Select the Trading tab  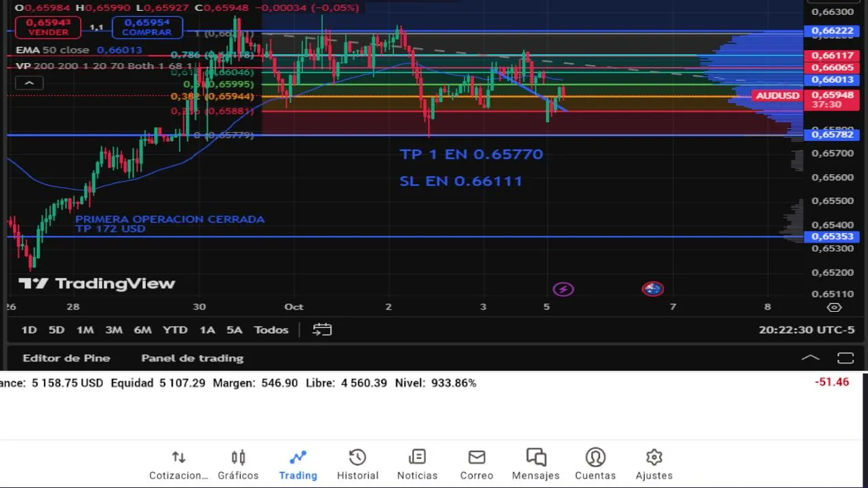coord(298,465)
